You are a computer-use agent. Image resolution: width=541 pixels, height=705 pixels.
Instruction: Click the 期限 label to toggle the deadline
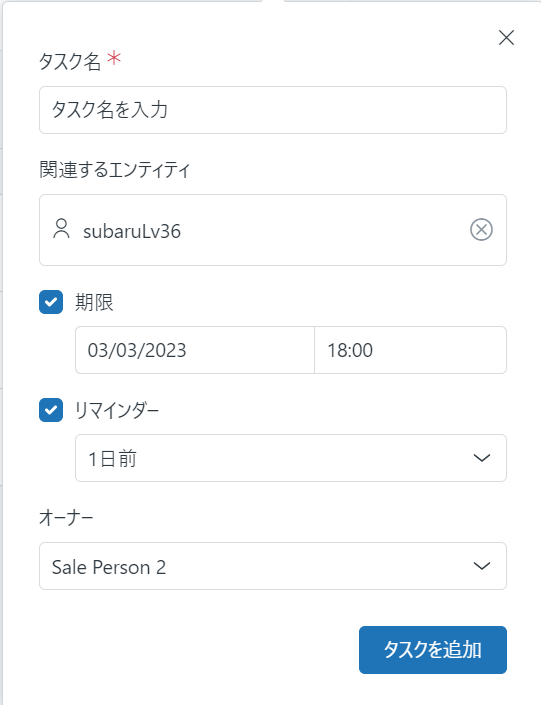coord(94,302)
